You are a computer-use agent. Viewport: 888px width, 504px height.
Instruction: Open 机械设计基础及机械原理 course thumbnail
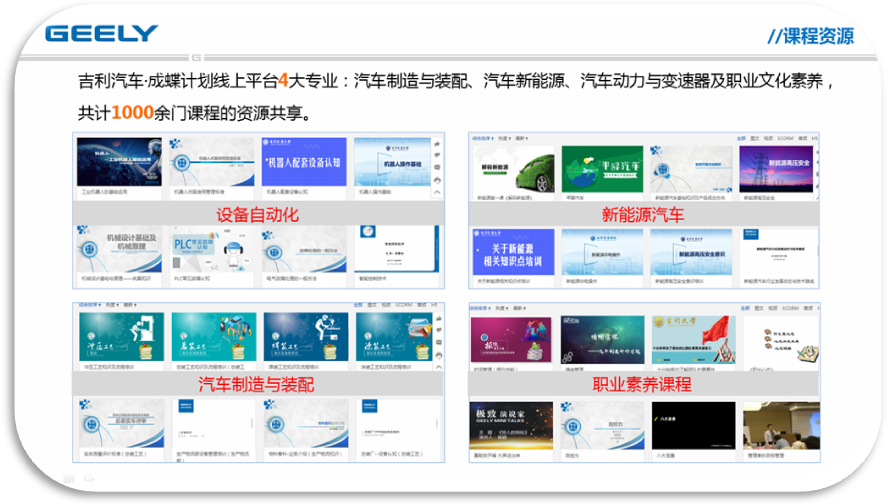click(x=119, y=249)
